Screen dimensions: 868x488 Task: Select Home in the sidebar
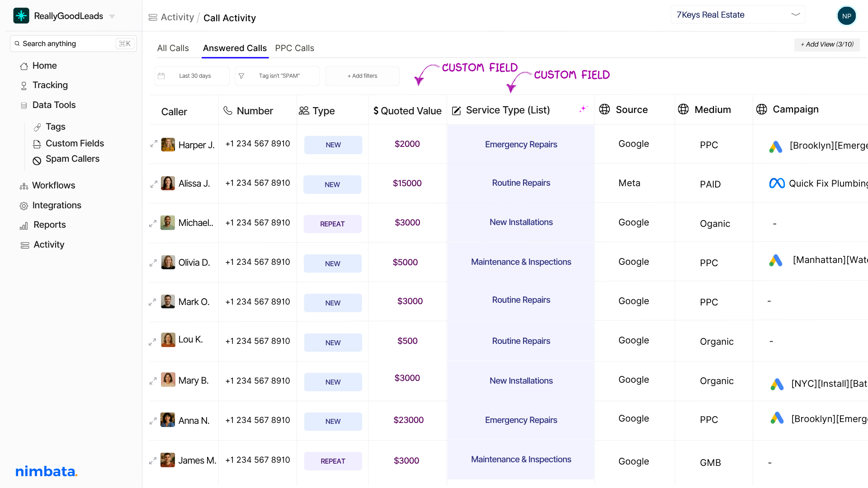point(44,66)
